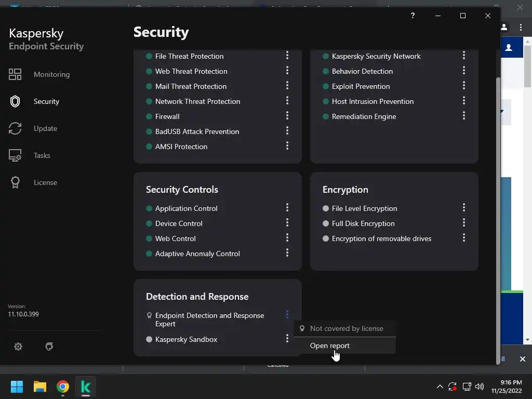
Task: Click version number 11.10.0.399 text
Action: coord(23,314)
